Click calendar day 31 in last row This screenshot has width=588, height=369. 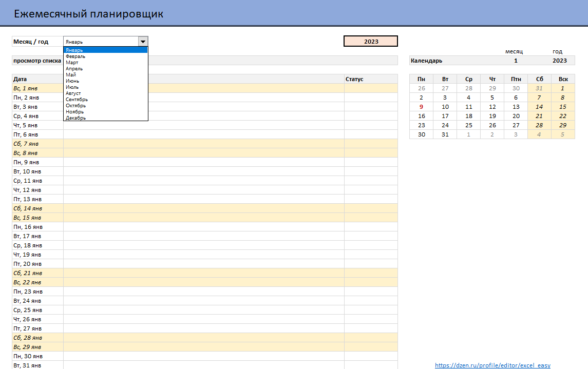pos(445,134)
